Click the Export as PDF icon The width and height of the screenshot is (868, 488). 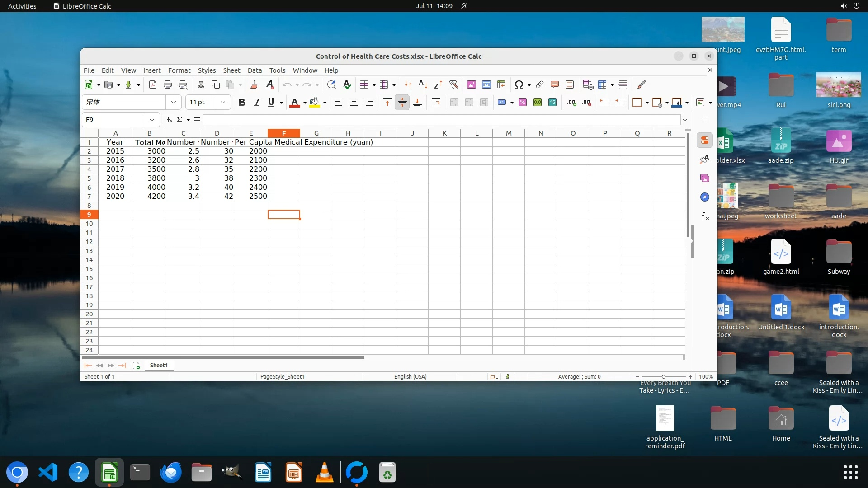(x=153, y=84)
